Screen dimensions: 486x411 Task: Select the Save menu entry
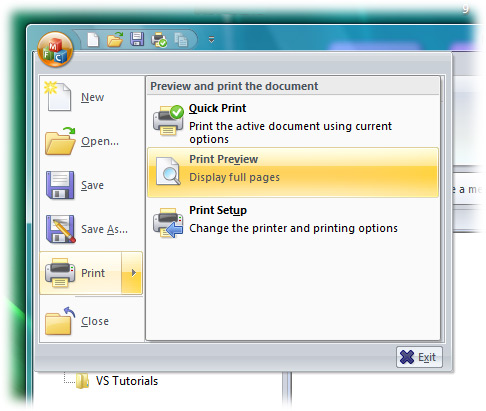tap(91, 185)
